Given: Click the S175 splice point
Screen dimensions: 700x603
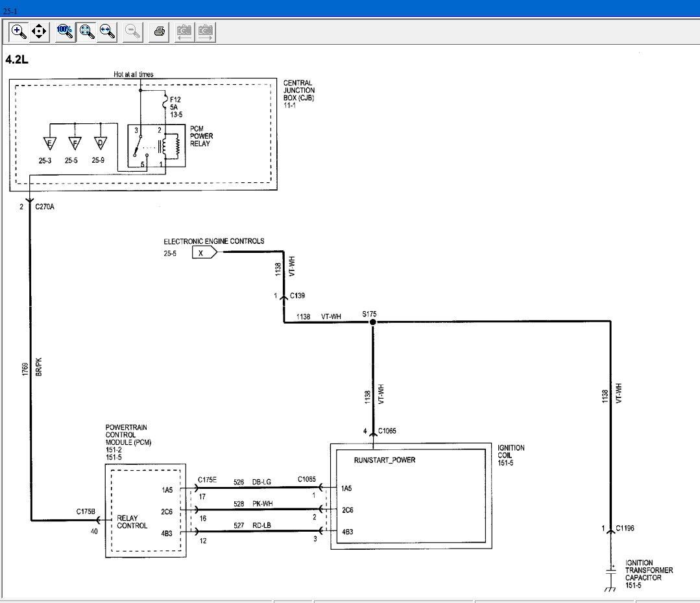Looking at the screenshot, I should tap(372, 322).
